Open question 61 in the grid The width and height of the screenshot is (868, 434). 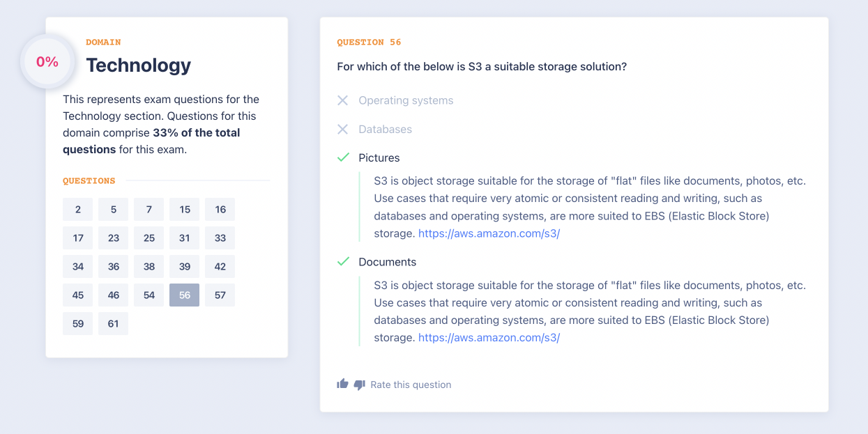click(x=114, y=323)
